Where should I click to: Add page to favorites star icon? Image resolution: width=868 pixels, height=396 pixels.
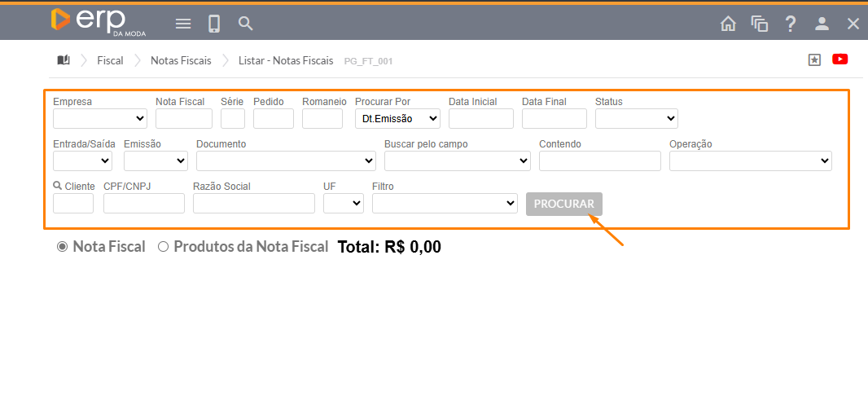pyautogui.click(x=814, y=59)
